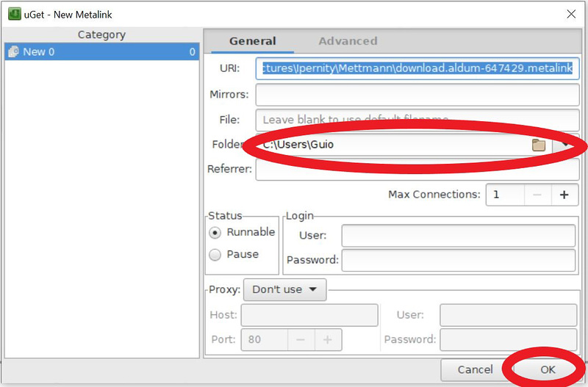Click the Proxy Port minus button

(301, 340)
